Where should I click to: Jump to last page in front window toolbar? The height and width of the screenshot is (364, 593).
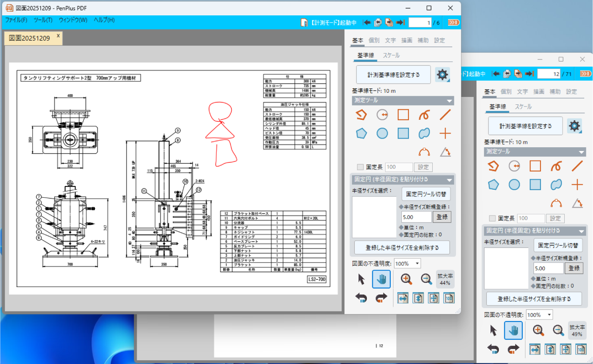coord(400,22)
